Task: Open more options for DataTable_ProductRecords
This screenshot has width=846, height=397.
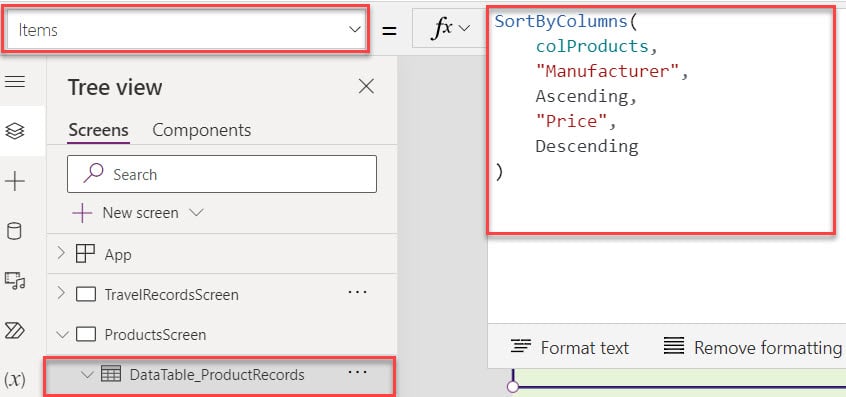Action: tap(357, 372)
